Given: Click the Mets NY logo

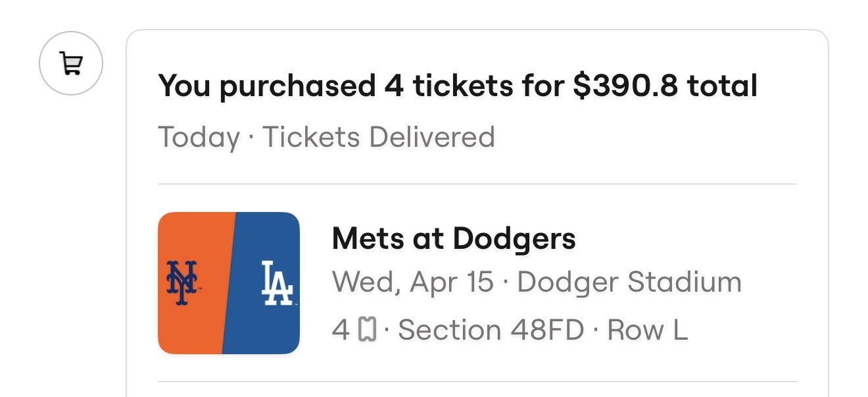Looking at the screenshot, I should click(181, 283).
